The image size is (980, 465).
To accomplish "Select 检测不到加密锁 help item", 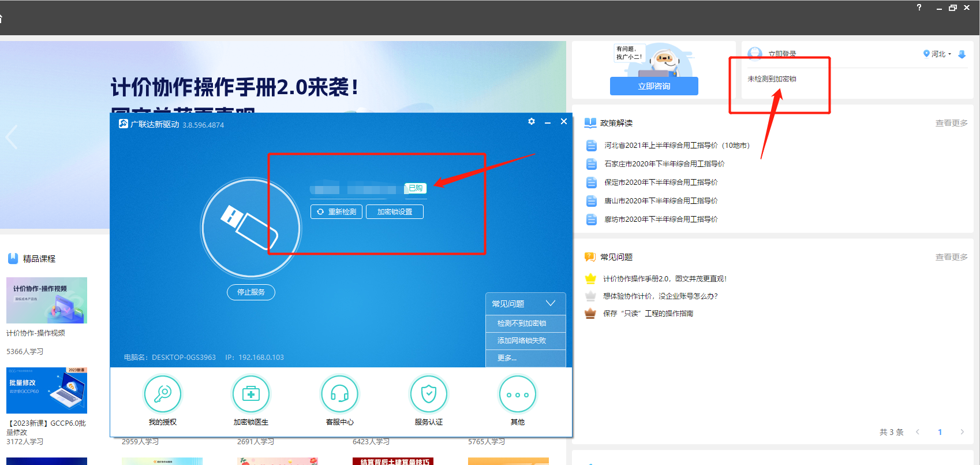I will click(x=526, y=323).
